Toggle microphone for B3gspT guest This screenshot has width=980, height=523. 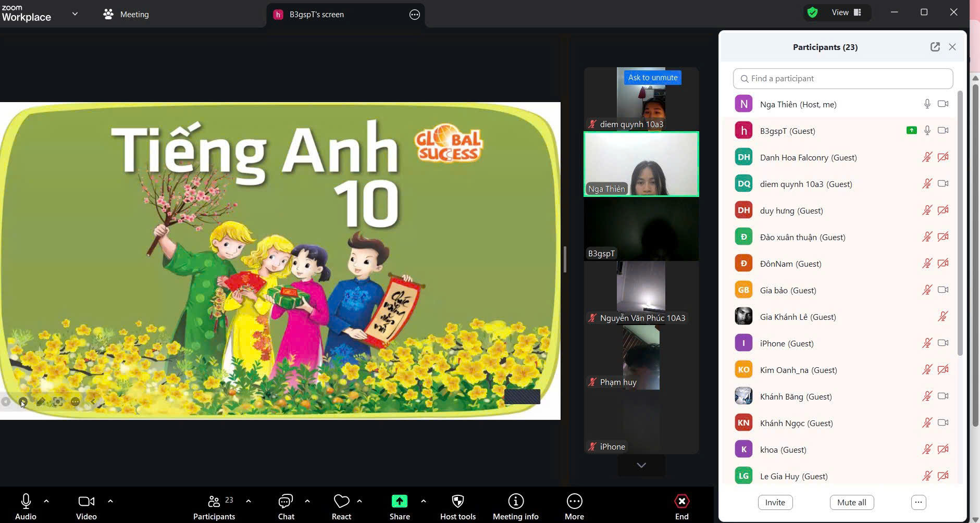coord(927,131)
